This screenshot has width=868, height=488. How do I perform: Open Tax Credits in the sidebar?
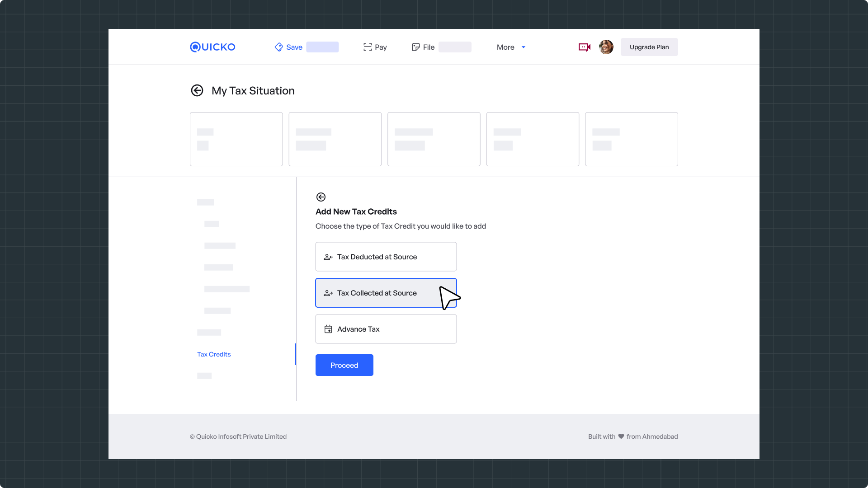(214, 354)
